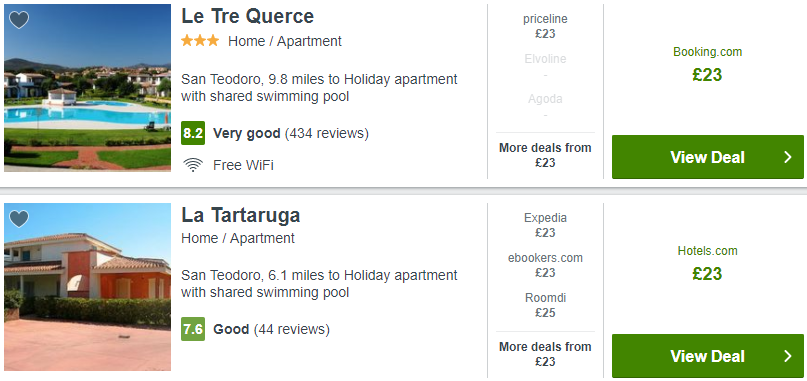Open the Le Tre Querce title
Viewport: 807px width, 381px height.
click(247, 16)
